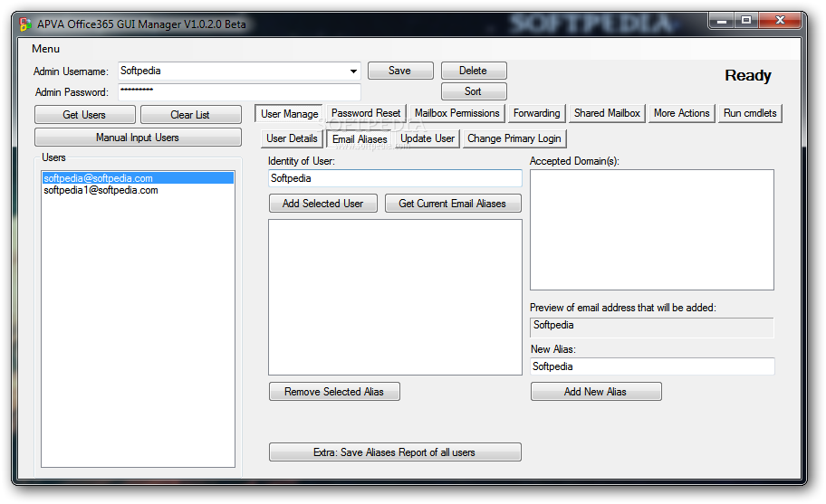Switch to Change Primary Login sub-tab
Viewport: 826px width, 504px height.
point(514,138)
